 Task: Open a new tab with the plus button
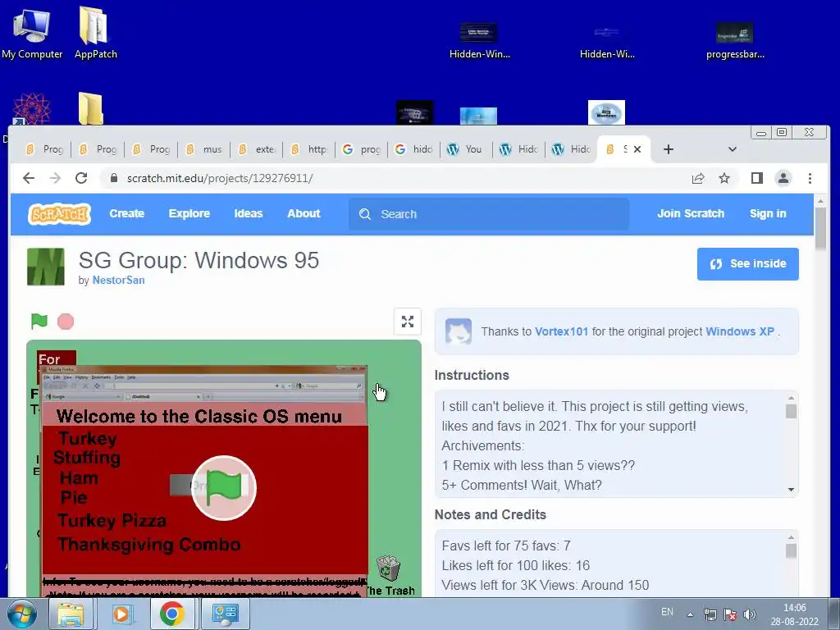(x=668, y=149)
